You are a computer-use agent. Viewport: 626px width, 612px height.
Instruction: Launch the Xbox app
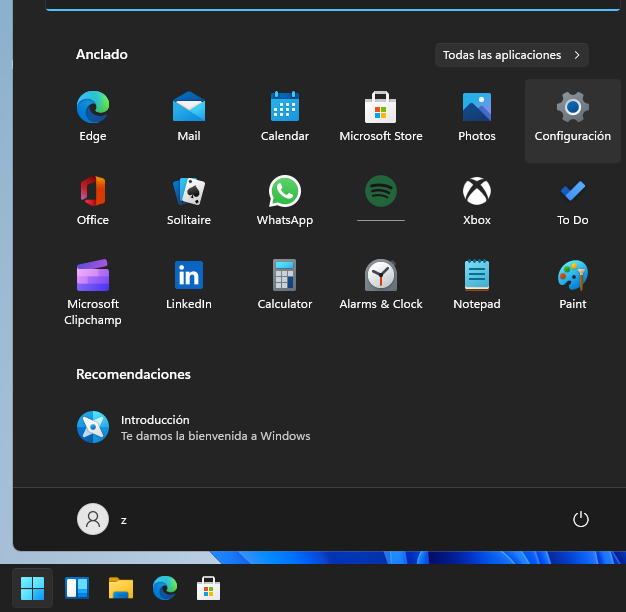477,200
